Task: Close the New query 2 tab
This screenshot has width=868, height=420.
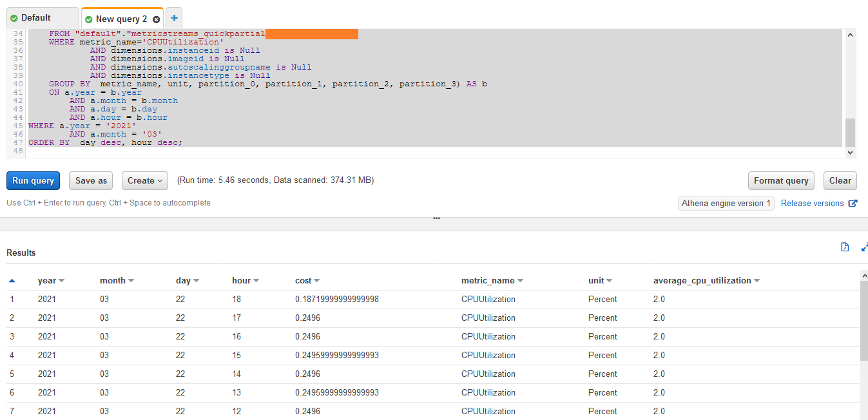Action: [x=156, y=19]
